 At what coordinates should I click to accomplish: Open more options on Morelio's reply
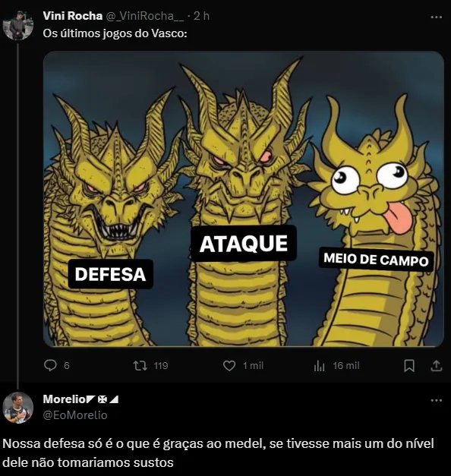(x=437, y=400)
